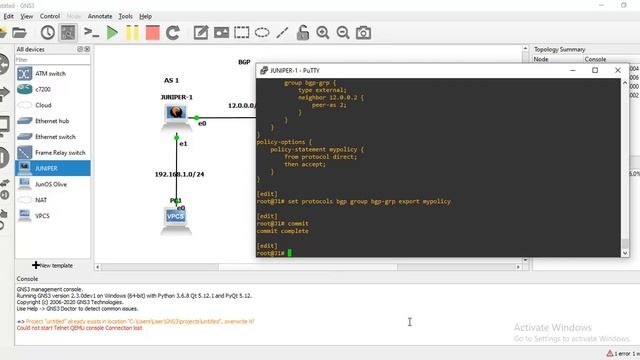Select VPCS device in list
Viewport: 640px width, 360px height.
coord(53,216)
